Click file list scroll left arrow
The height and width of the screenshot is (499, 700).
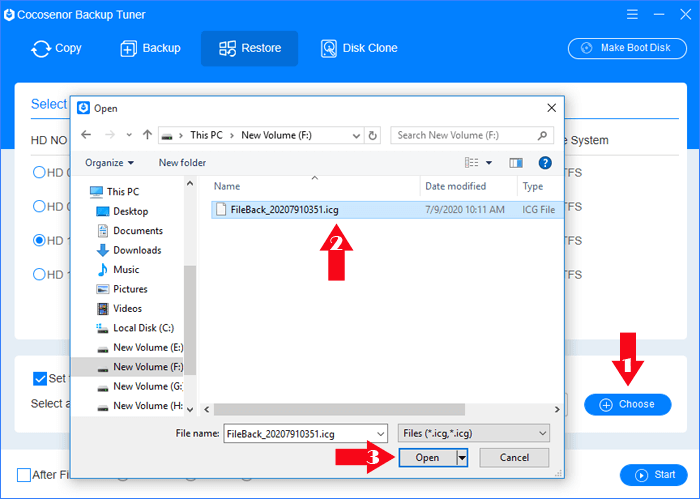206,409
